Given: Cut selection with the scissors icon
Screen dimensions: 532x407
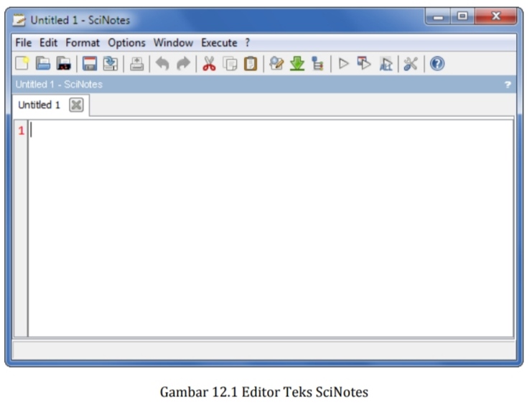Looking at the screenshot, I should point(209,63).
